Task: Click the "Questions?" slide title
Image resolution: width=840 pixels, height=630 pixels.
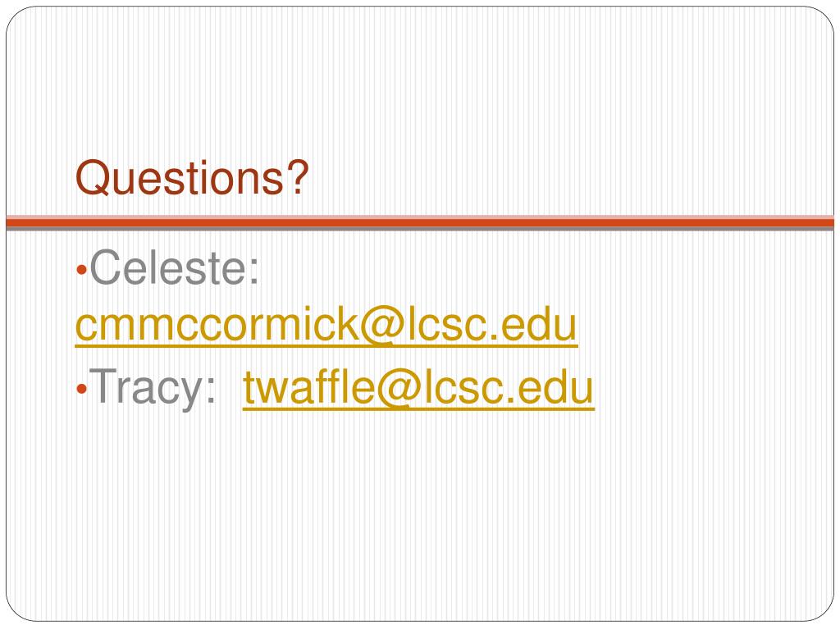Action: click(192, 177)
